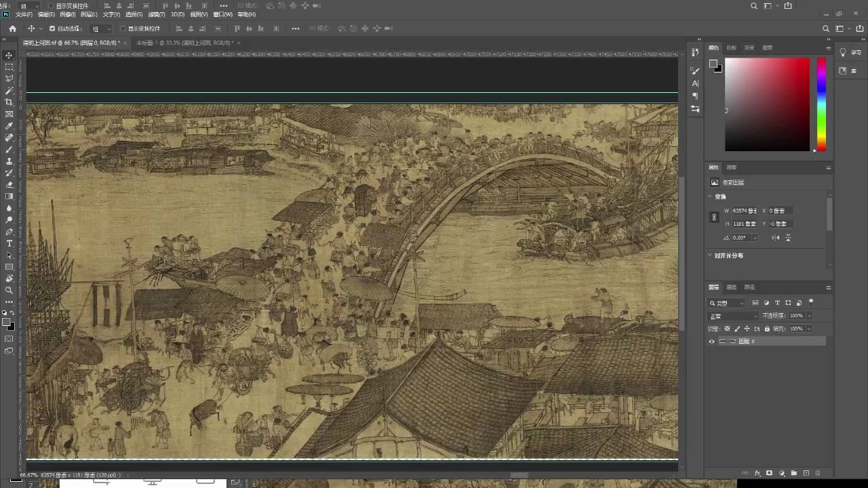Flip horizontally in Properties transform
Viewport: 868px width, 488px height.
coord(776,238)
